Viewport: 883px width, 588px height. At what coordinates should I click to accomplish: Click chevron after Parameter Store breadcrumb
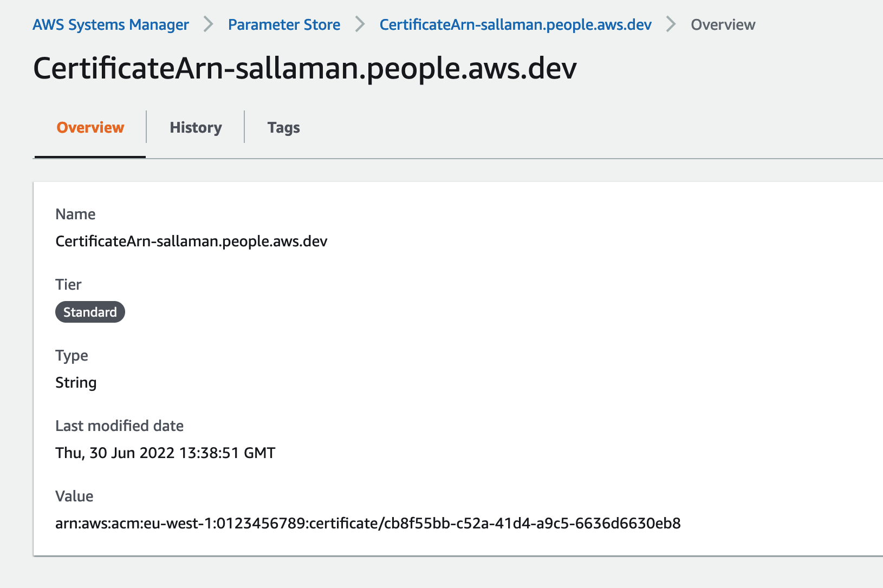(x=360, y=24)
